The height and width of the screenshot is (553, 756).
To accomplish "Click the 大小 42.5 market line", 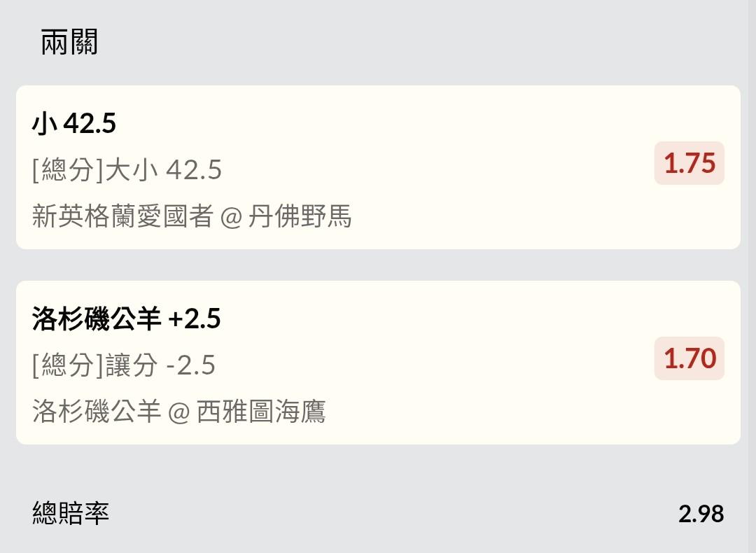I will tap(164, 170).
